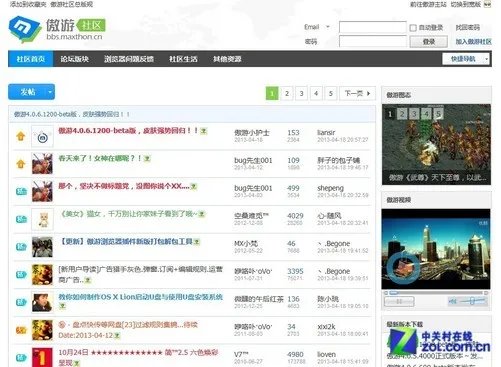Viewport: 501px width, 367px height.
Task: Click the status icon beside 盘点快传等网盘 thread
Action: click(21, 330)
